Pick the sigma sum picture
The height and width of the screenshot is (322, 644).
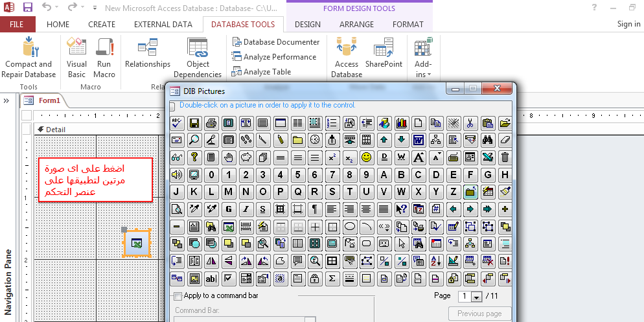(332, 279)
